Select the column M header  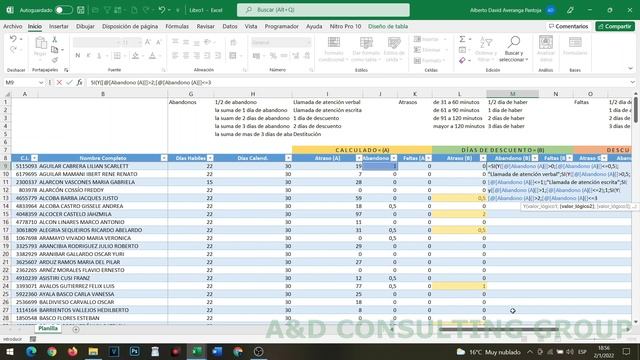click(x=512, y=94)
